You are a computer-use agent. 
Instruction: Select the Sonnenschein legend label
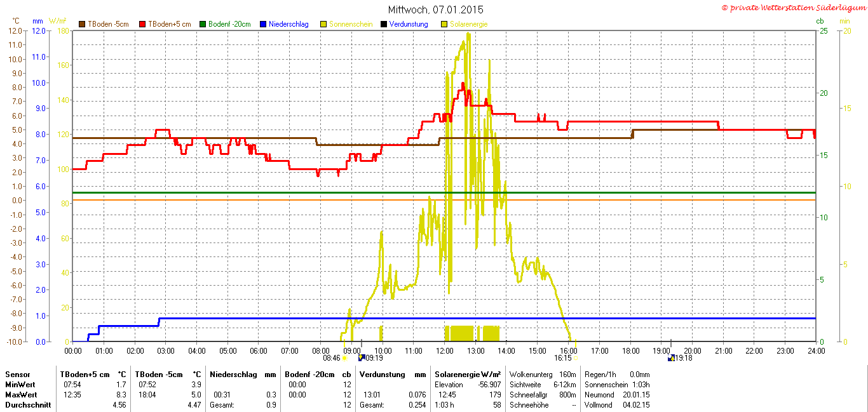[x=350, y=24]
